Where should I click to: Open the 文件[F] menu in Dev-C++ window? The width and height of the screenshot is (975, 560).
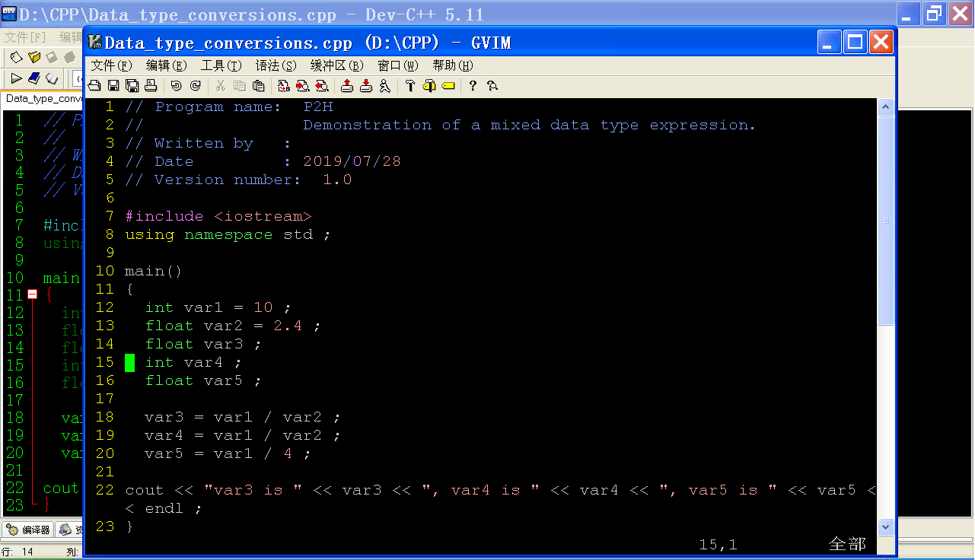(x=25, y=37)
